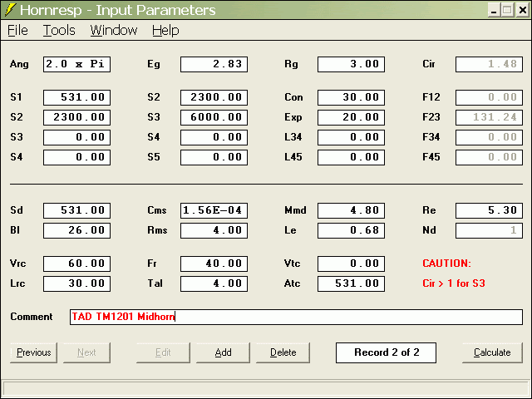Viewport: 532px width, 399px height.
Task: Click the F34 field
Action: pos(489,137)
